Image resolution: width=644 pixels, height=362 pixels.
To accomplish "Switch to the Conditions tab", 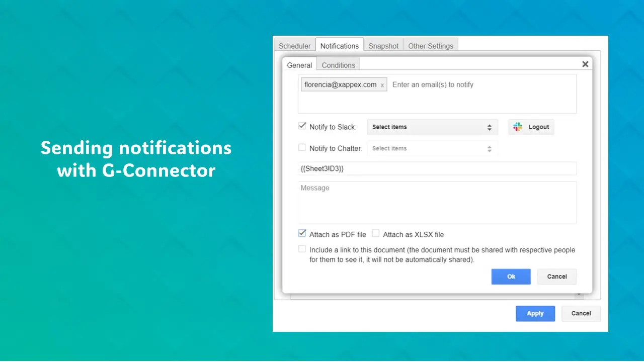I will (x=338, y=65).
